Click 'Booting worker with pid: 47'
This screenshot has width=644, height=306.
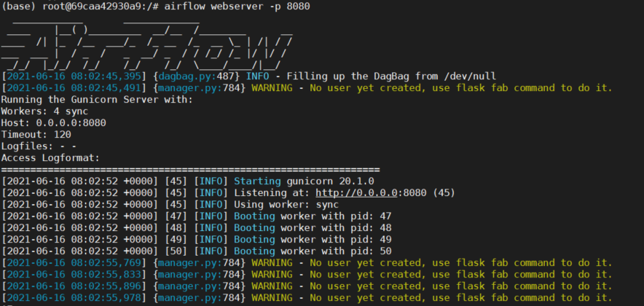point(313,216)
